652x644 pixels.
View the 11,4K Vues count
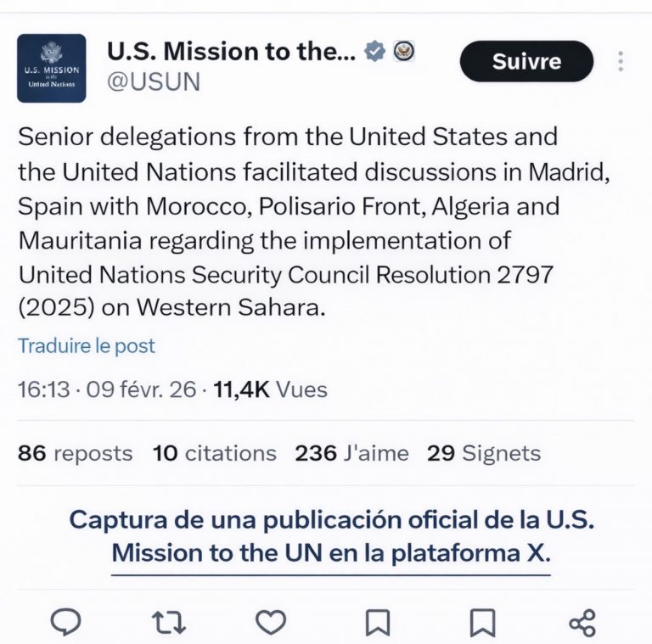tap(270, 389)
